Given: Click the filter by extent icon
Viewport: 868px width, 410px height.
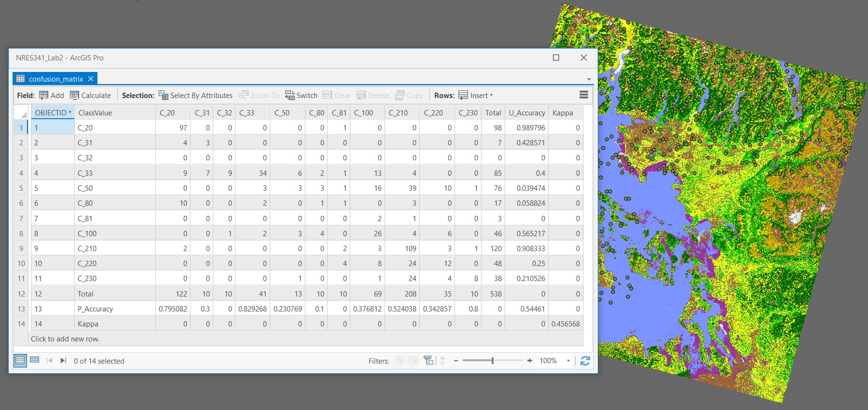Looking at the screenshot, I should (428, 361).
